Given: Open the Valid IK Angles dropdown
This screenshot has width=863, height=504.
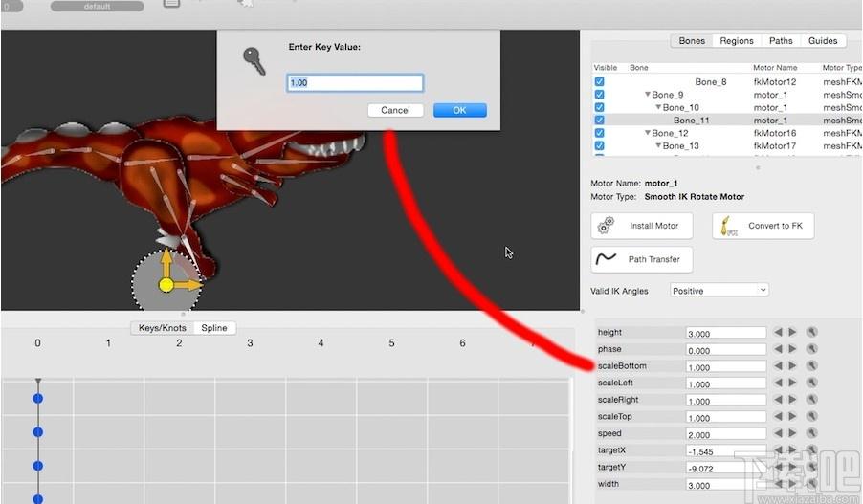Looking at the screenshot, I should [x=719, y=291].
